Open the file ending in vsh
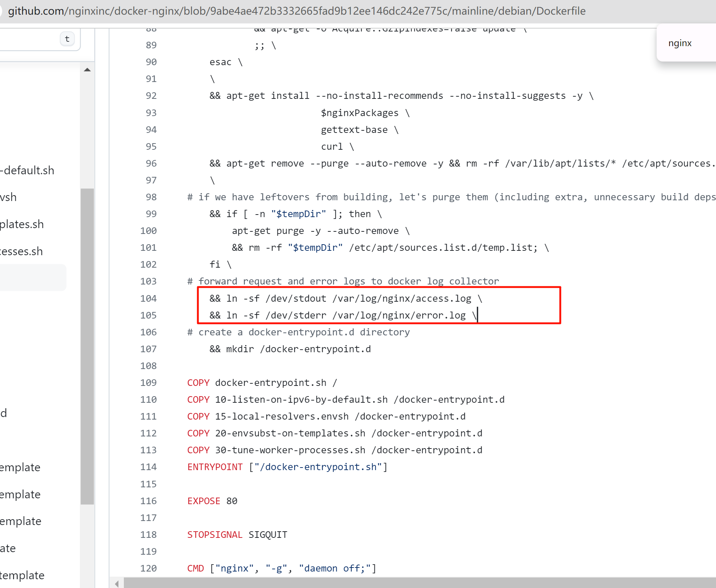716x588 pixels. click(x=8, y=197)
